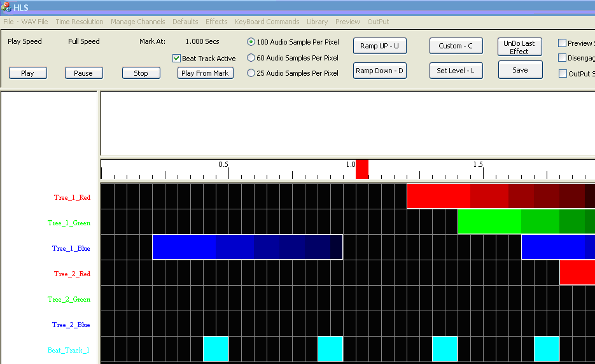Image resolution: width=595 pixels, height=364 pixels.
Task: Open the Time Resolution menu
Action: 80,22
